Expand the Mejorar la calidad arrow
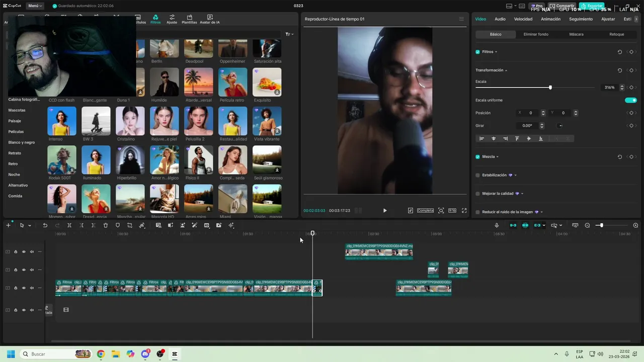644x362 pixels. click(x=522, y=194)
